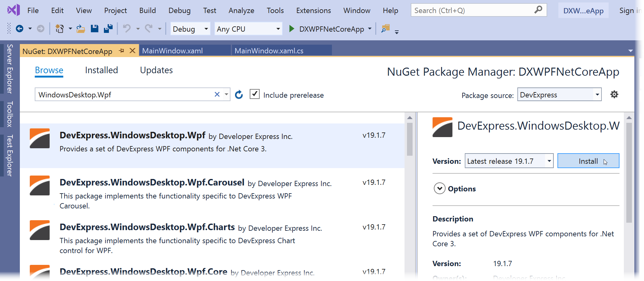Open the Any CPU platform dropdown

[248, 29]
